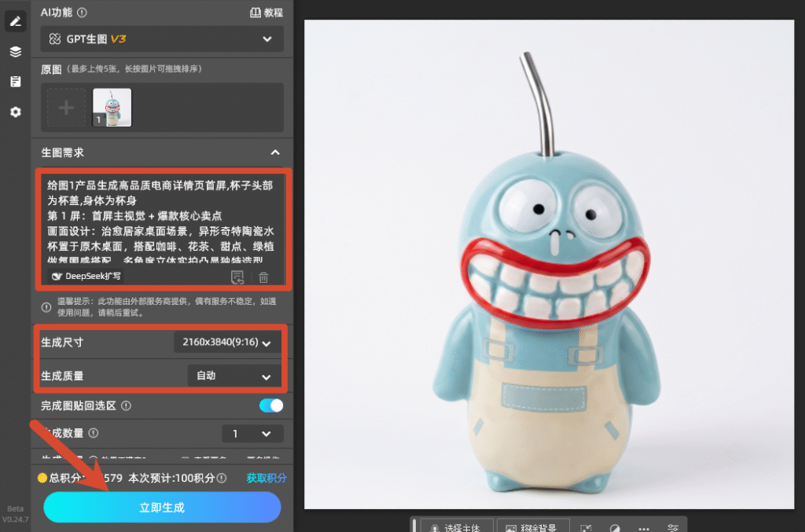This screenshot has height=532, width=805.
Task: Click the sliders settings icon in the bottom toolbar
Action: click(673, 528)
